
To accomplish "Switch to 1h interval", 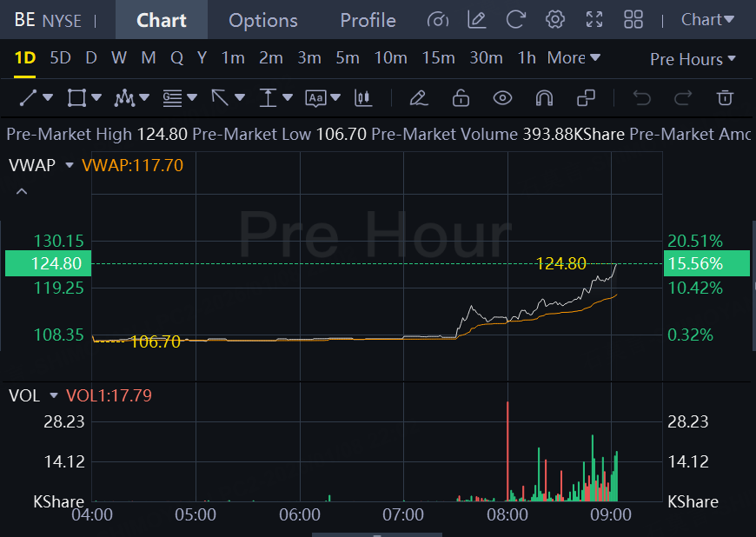I will (527, 58).
